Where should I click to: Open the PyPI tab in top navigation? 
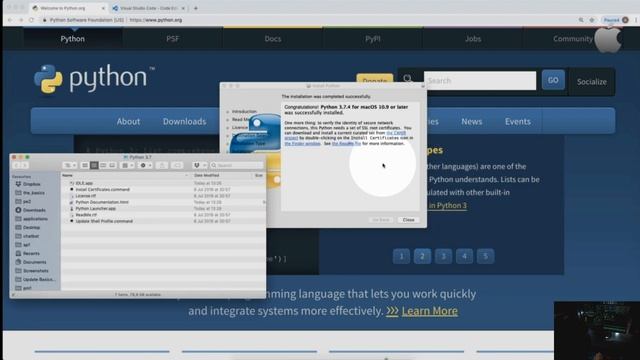(x=373, y=39)
